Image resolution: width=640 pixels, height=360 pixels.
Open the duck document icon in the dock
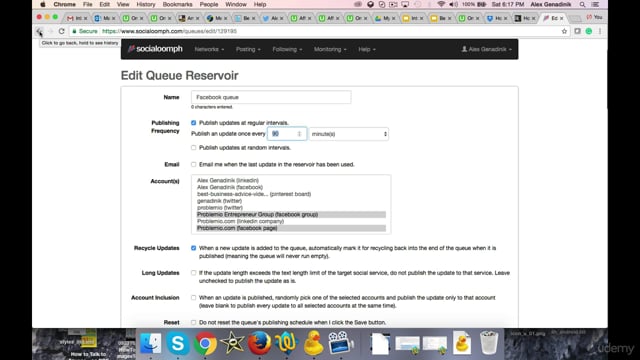pos(462,343)
